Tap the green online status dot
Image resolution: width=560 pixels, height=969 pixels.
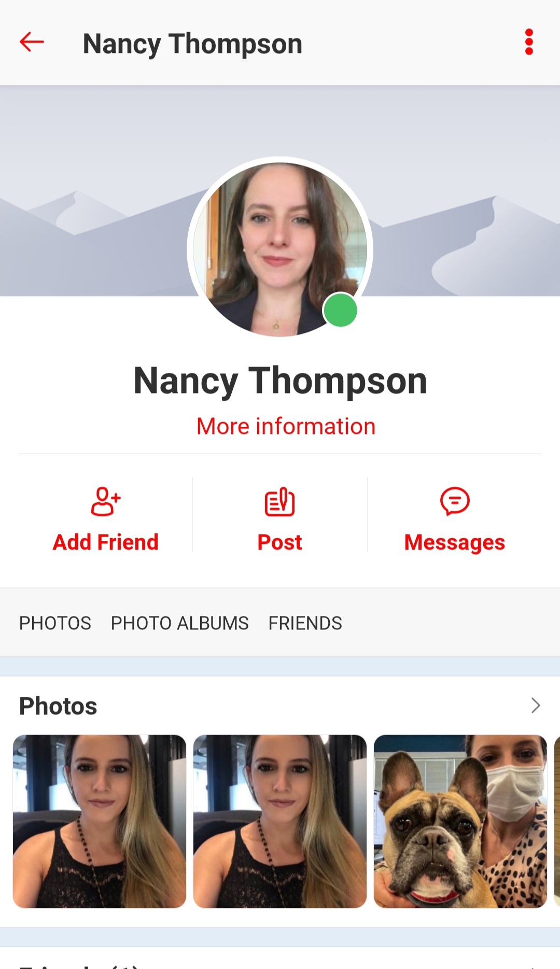tap(341, 310)
